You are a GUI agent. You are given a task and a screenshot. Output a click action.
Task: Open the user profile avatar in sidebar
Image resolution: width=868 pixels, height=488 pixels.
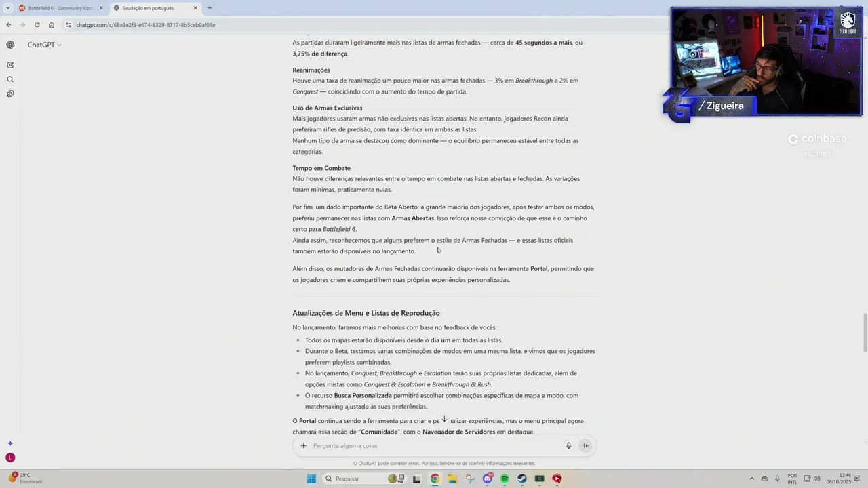pos(10,457)
